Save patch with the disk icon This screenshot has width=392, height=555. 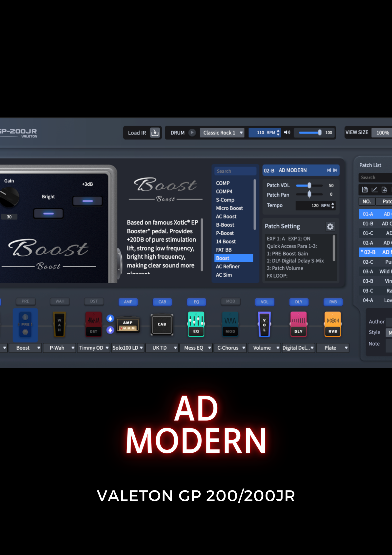tap(365, 190)
